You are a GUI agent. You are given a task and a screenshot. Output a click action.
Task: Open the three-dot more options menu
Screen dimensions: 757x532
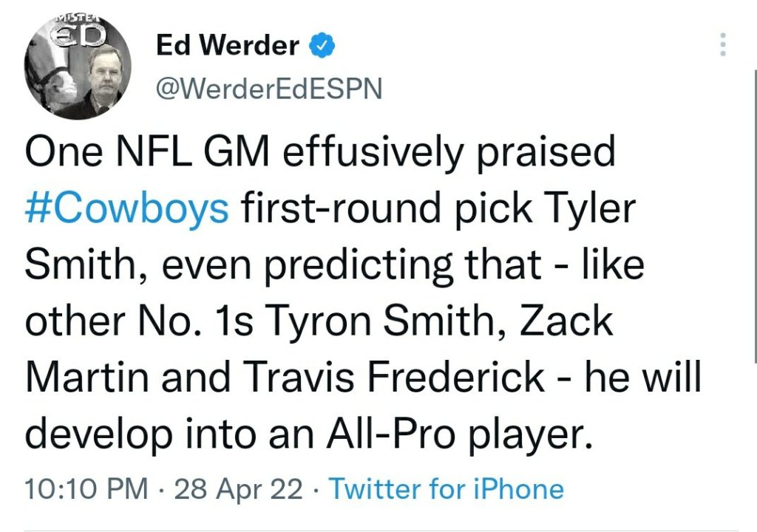[x=723, y=45]
